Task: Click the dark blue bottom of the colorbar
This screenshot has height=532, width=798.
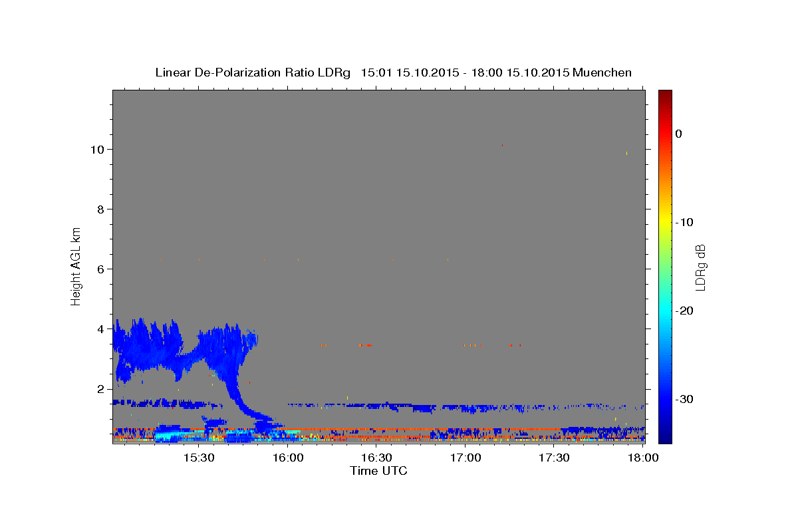Action: (x=665, y=436)
